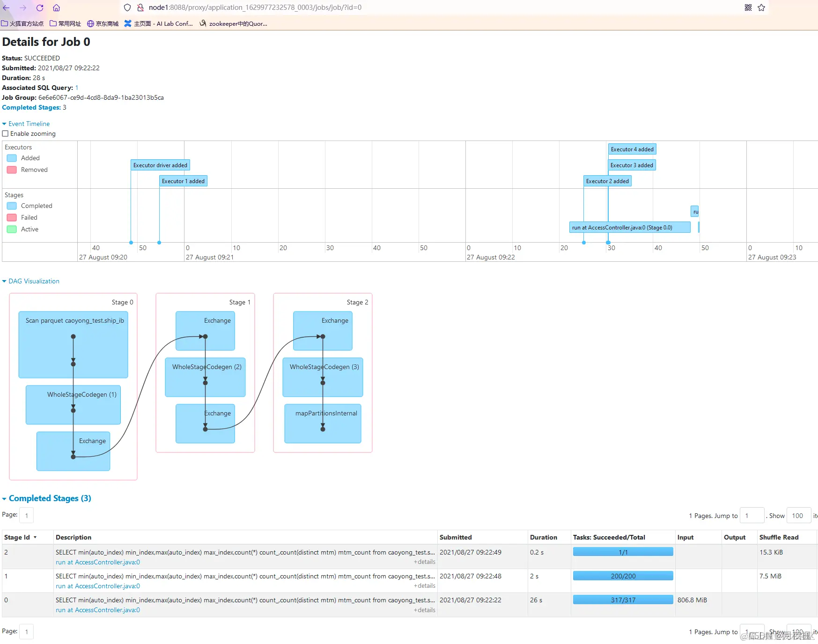The image size is (818, 644).
Task: Collapse the Completed Stages (3) section
Action: (47, 498)
